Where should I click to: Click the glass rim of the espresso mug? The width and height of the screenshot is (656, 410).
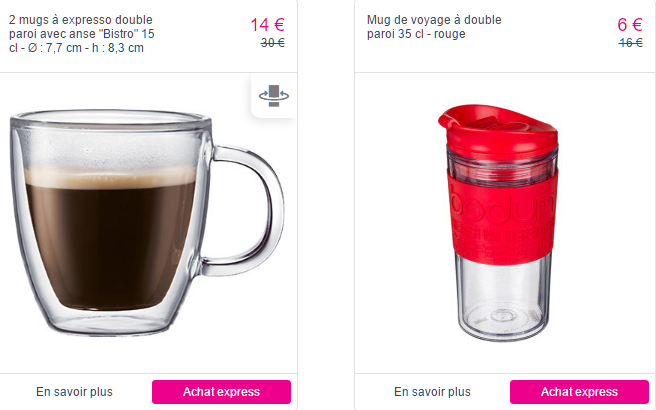[x=111, y=118]
